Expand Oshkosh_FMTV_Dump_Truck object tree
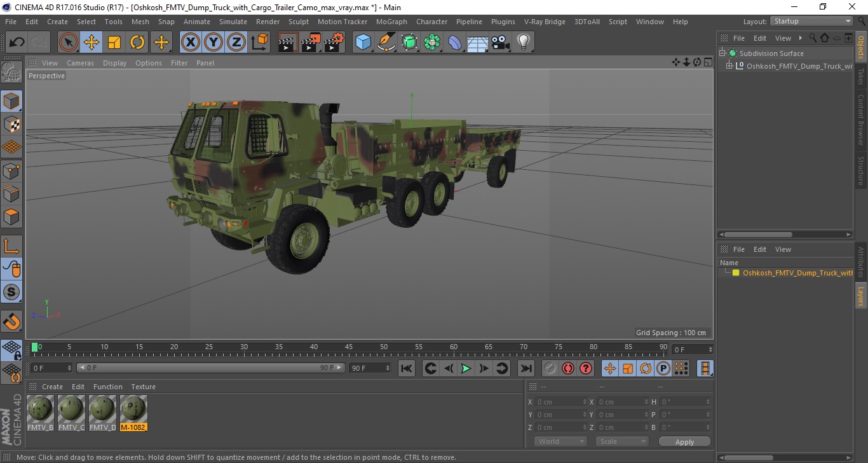The height and width of the screenshot is (463, 868). coord(729,66)
